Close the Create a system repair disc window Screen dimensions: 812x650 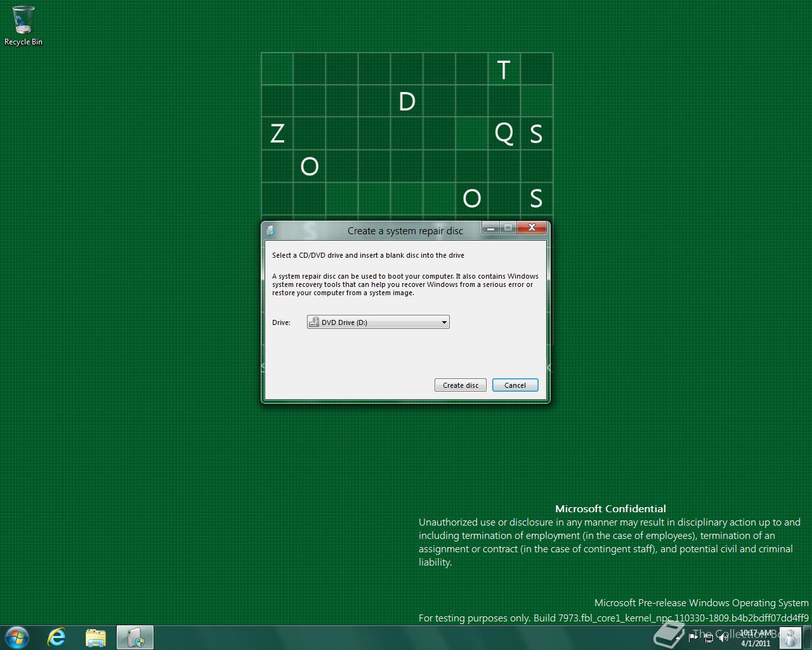click(x=532, y=228)
